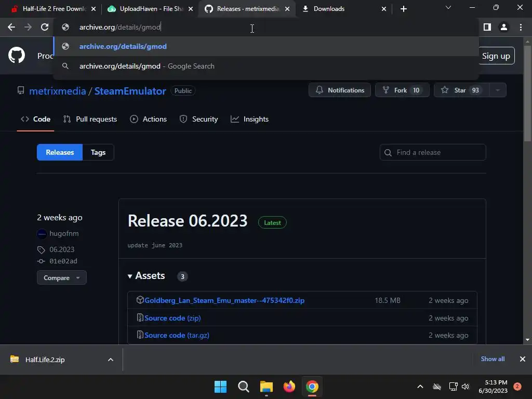Close the Releases metrixmedia tab

(287, 9)
